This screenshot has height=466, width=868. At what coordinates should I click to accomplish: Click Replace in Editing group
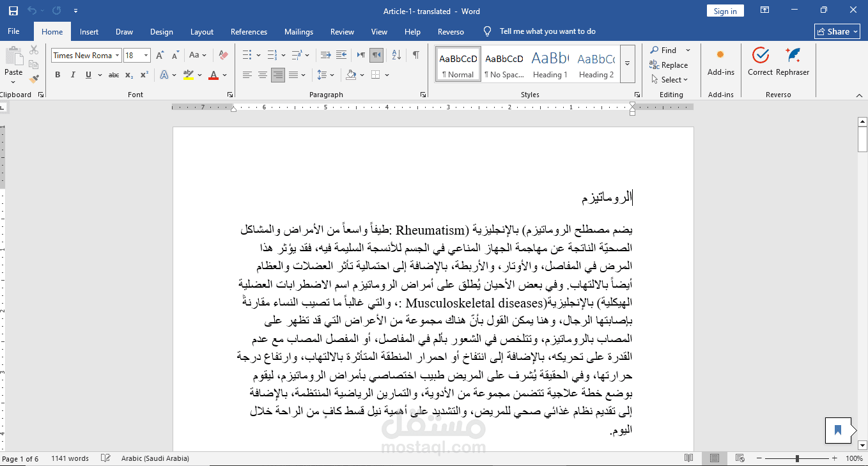click(669, 65)
